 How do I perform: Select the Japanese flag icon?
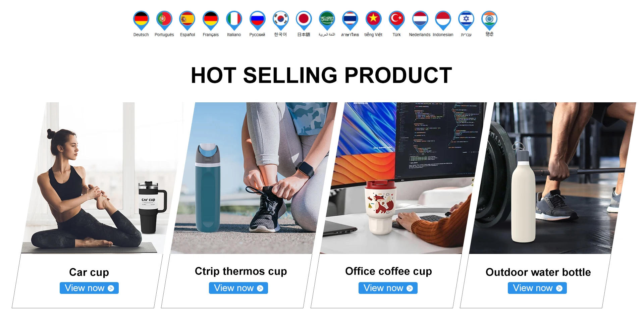point(304,20)
